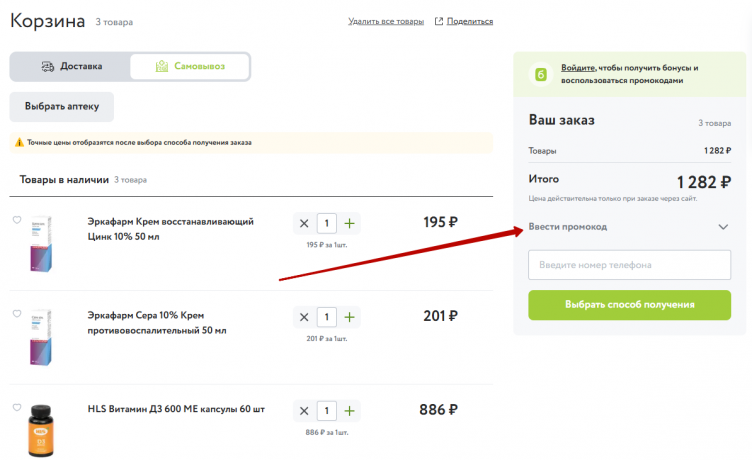Select the Самовывоз tab
752x460 pixels.
point(190,67)
